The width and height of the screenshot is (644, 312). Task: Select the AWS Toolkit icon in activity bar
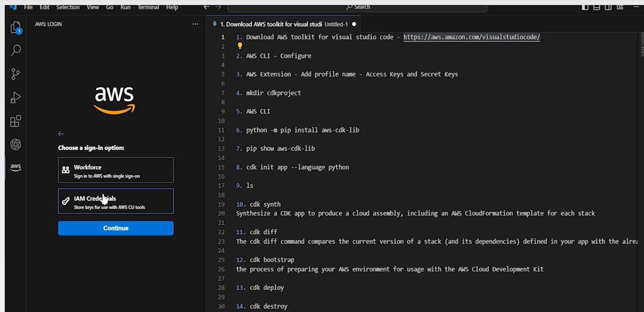click(x=16, y=167)
